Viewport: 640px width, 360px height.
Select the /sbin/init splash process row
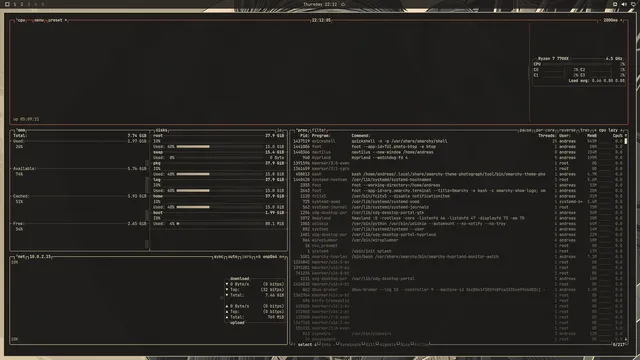457,251
